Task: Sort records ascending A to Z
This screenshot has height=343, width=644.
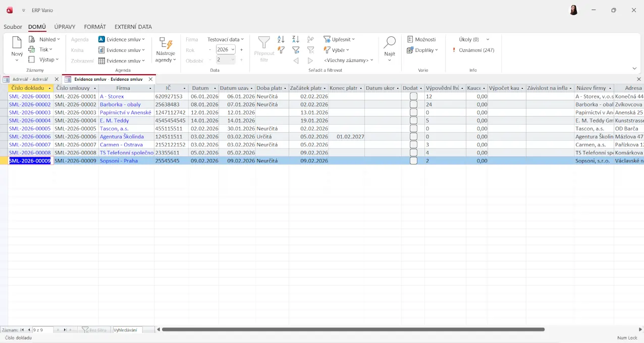Action: tap(281, 39)
